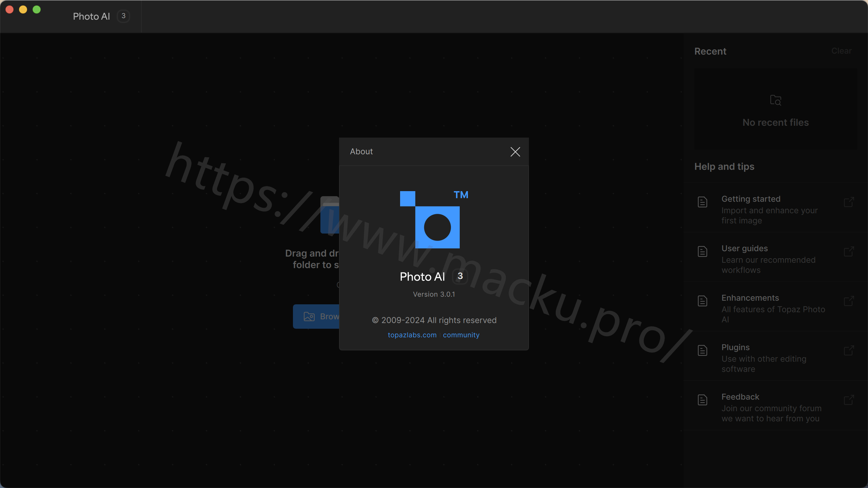Open the topazlabs.com link
Screen dimensions: 868x488
[412, 335]
